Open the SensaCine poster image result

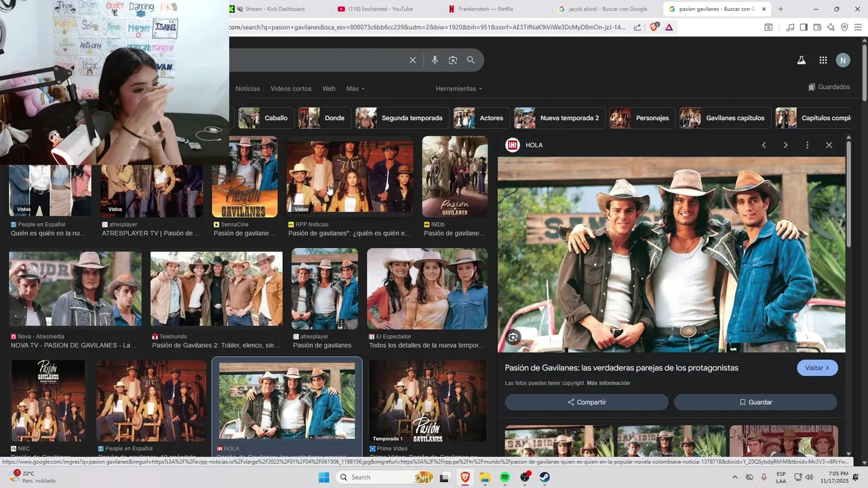click(x=245, y=176)
